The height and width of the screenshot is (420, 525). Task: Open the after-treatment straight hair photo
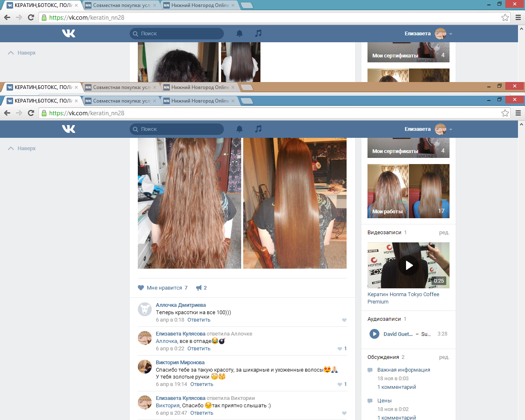point(295,203)
